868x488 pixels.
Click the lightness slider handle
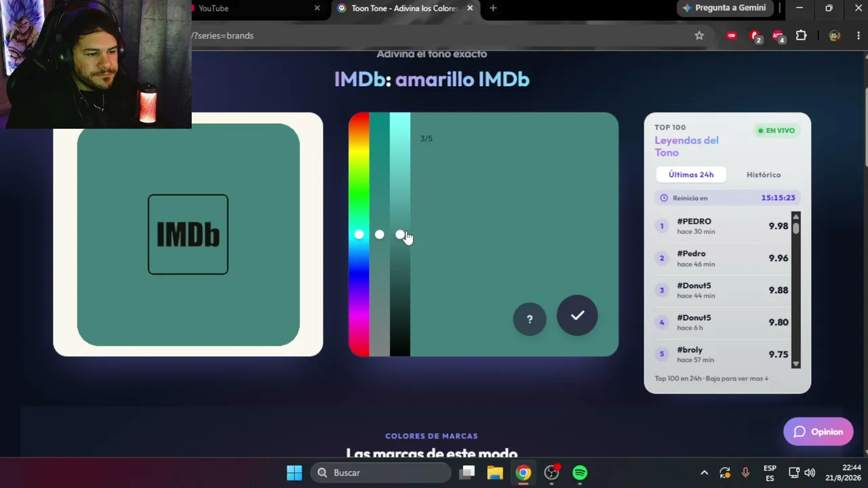tap(399, 235)
